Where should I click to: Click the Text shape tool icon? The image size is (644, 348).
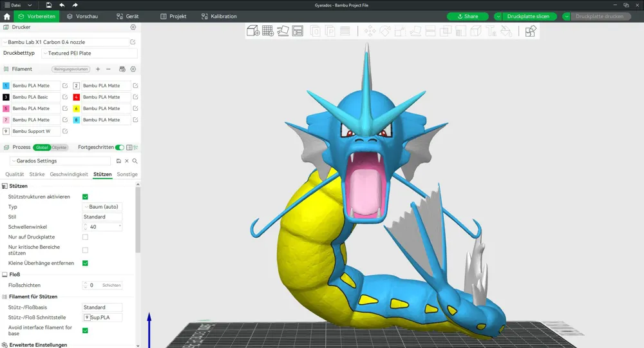coord(491,31)
